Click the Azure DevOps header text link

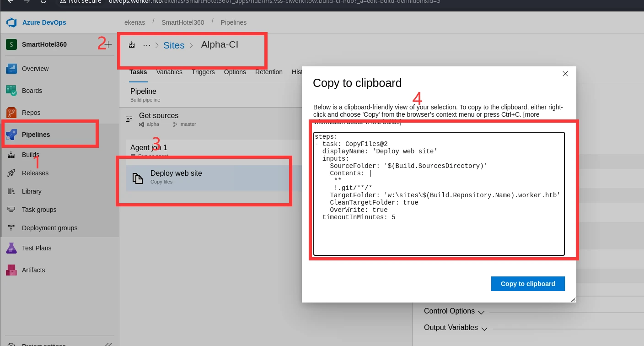44,22
